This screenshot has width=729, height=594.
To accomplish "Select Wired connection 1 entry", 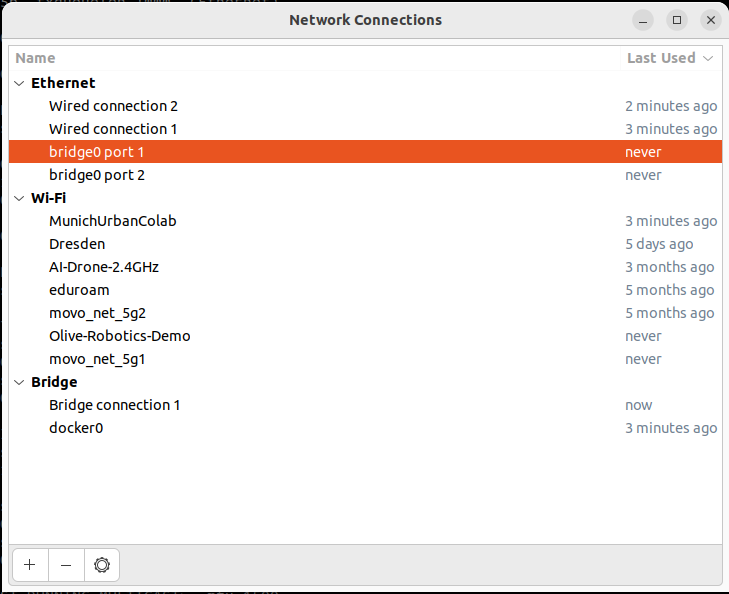I will pos(113,129).
